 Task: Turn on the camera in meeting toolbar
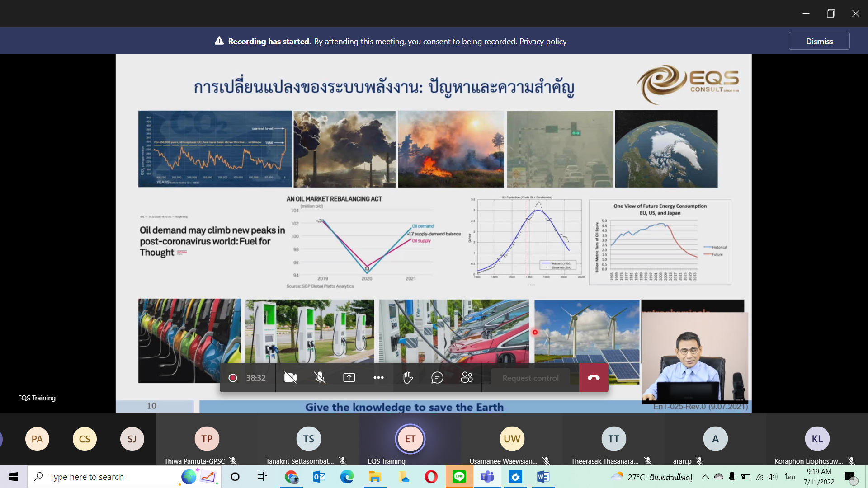[x=290, y=378]
